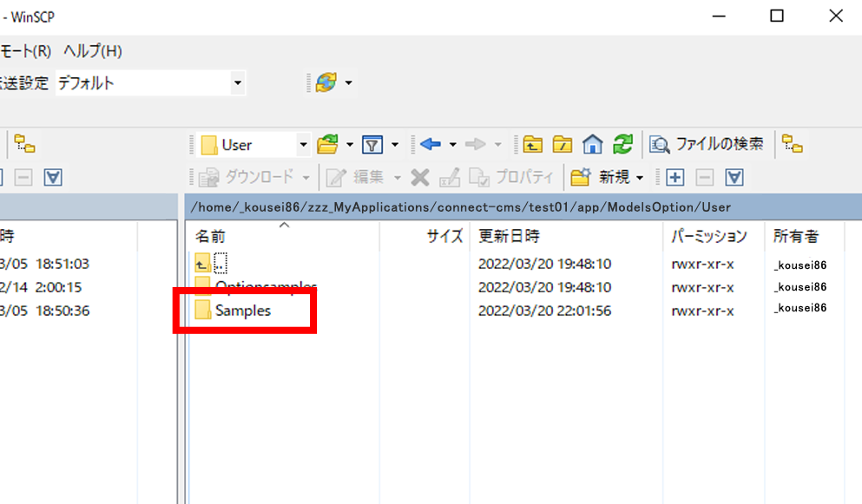The image size is (862, 504).
Task: Expand the ダウンロード dropdown arrow
Action: (x=306, y=178)
